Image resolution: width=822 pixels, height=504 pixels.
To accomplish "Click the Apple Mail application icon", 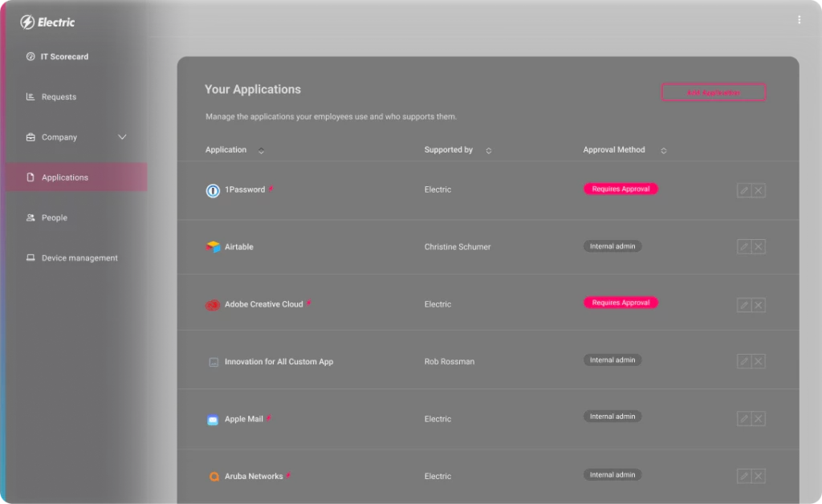I will coord(212,418).
